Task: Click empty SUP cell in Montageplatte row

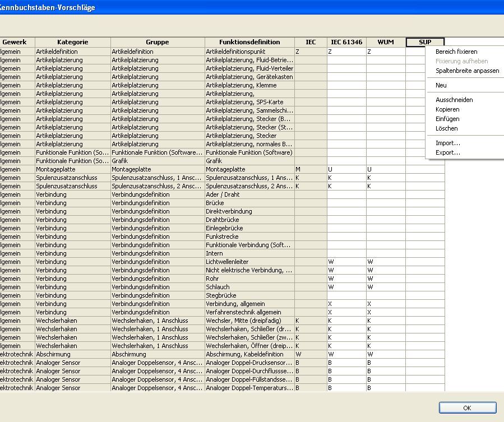Action: pos(425,169)
